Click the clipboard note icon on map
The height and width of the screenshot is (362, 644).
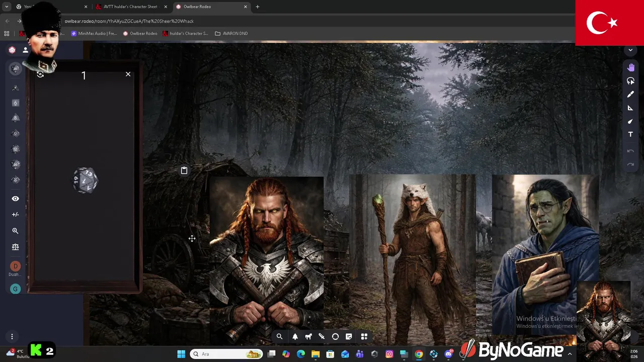tap(184, 170)
